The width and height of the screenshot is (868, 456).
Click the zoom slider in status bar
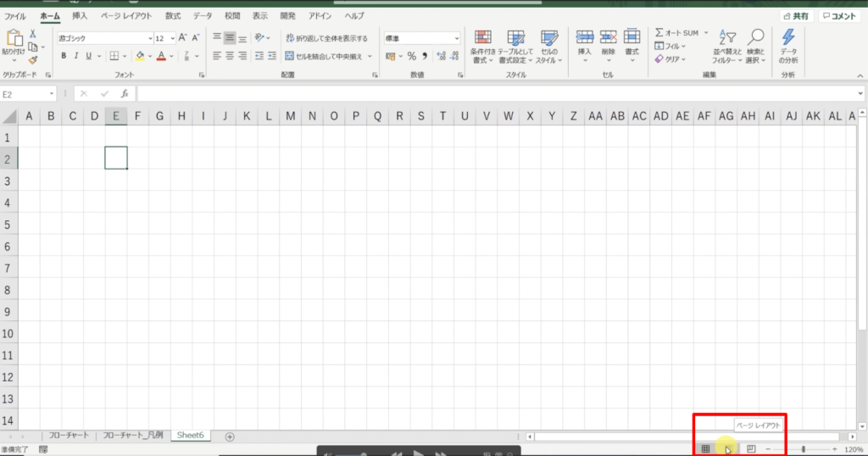pos(803,449)
